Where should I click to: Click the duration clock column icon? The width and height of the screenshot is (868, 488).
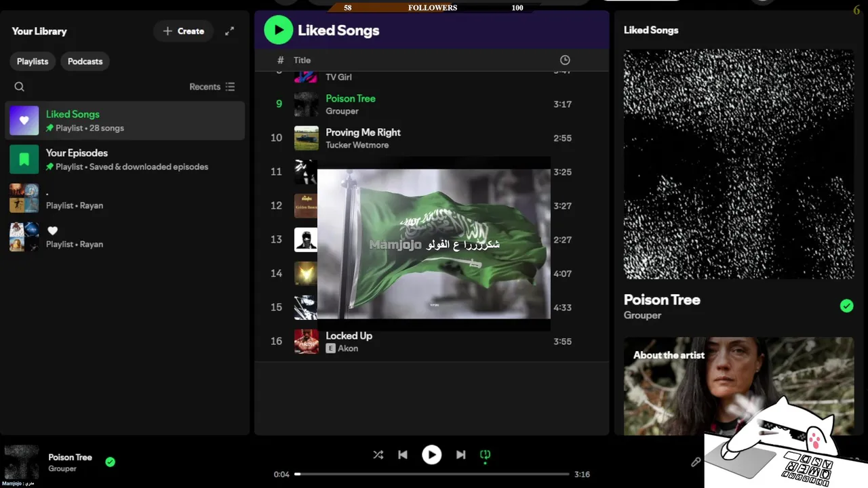click(565, 60)
